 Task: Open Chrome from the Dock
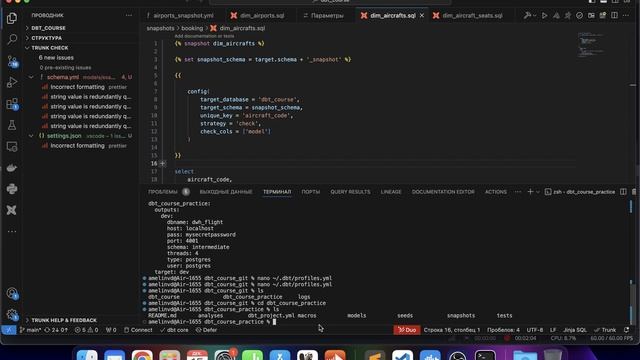pyautogui.click(x=142, y=355)
